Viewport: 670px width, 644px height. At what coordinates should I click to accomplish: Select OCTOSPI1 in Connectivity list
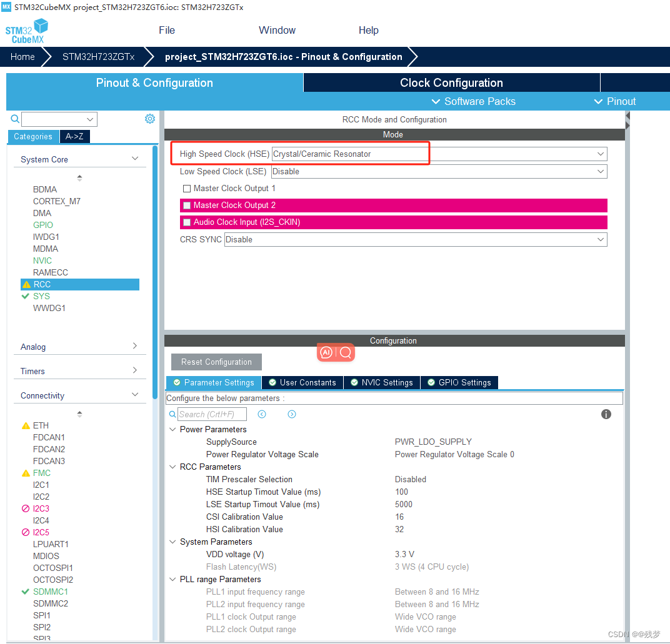[x=53, y=568]
